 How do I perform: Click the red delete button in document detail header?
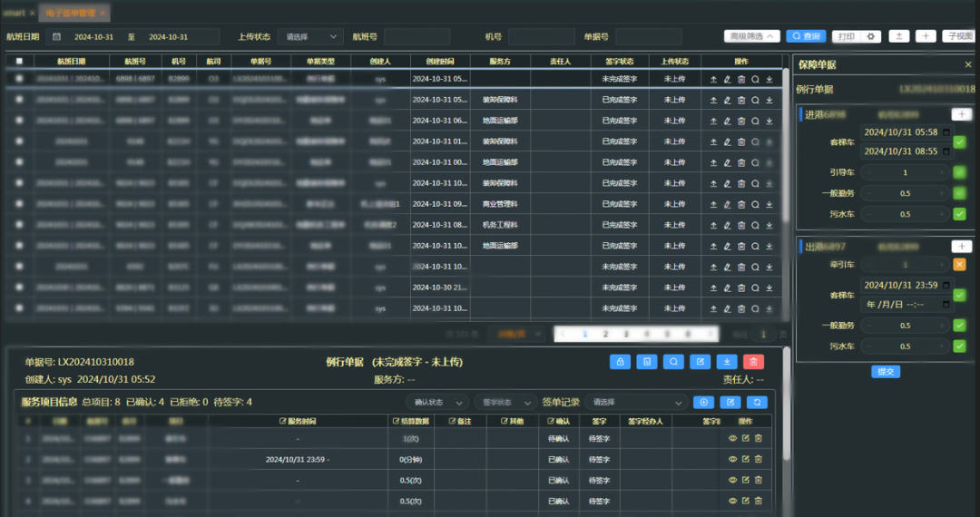click(x=753, y=361)
